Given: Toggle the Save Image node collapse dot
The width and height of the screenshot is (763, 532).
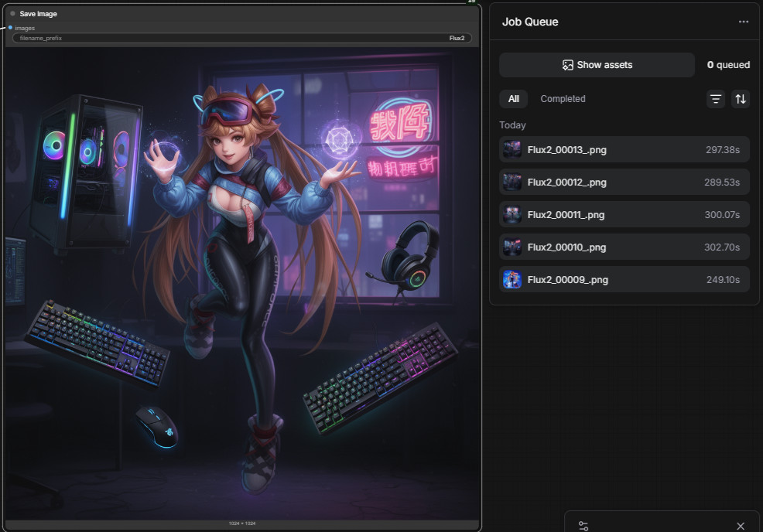Looking at the screenshot, I should [x=12, y=14].
